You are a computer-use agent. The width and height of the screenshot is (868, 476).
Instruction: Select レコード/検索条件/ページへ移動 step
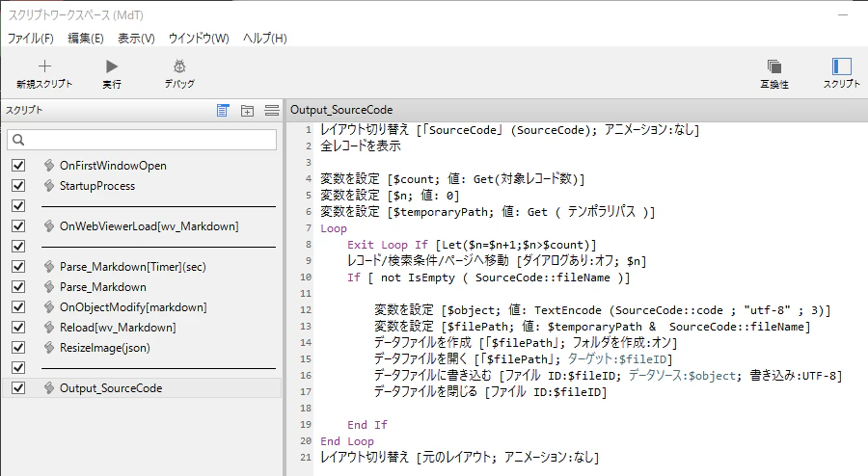click(x=497, y=261)
